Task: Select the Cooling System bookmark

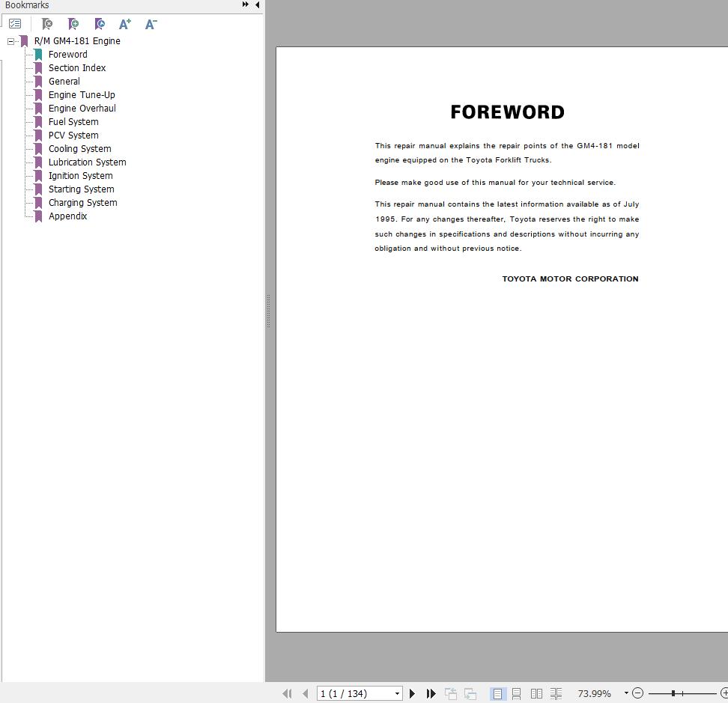Action: [80, 148]
